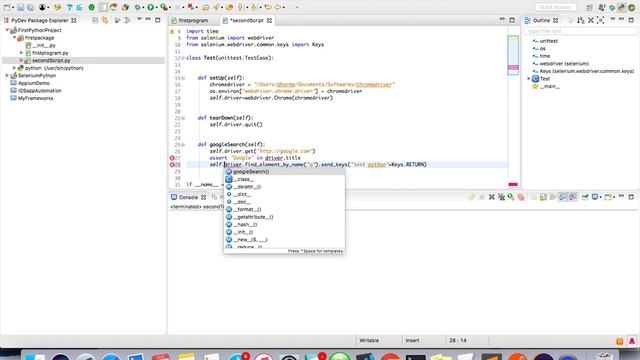Click Collapse All in Package Explorer

95,20
